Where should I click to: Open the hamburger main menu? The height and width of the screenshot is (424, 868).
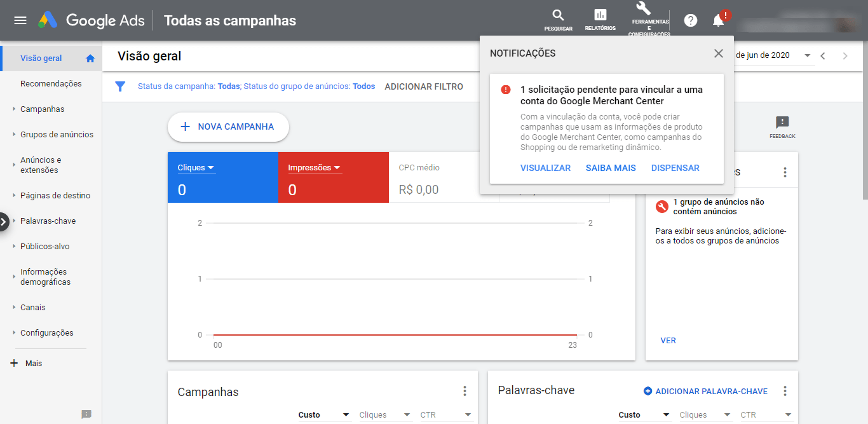pyautogui.click(x=20, y=20)
